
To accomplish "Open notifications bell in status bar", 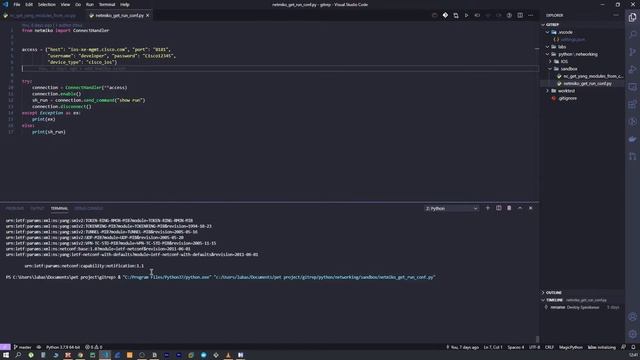I will coord(633,347).
